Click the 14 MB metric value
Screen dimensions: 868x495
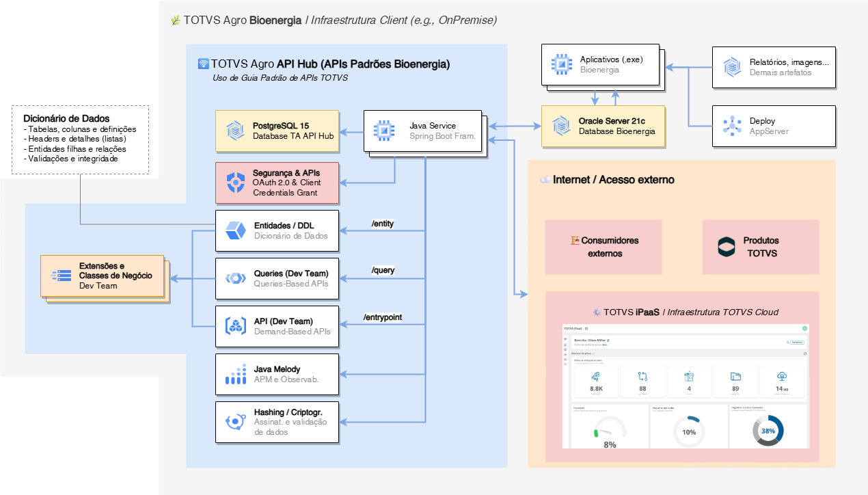click(782, 388)
